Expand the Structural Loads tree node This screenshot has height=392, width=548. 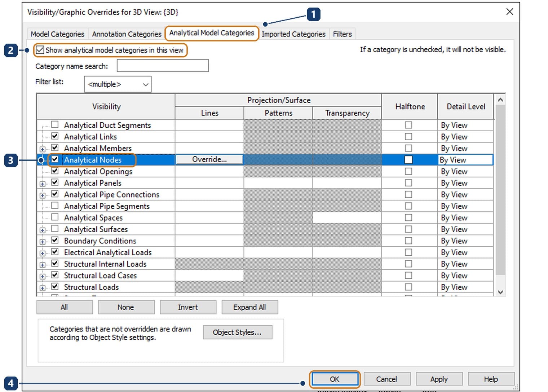pos(43,288)
